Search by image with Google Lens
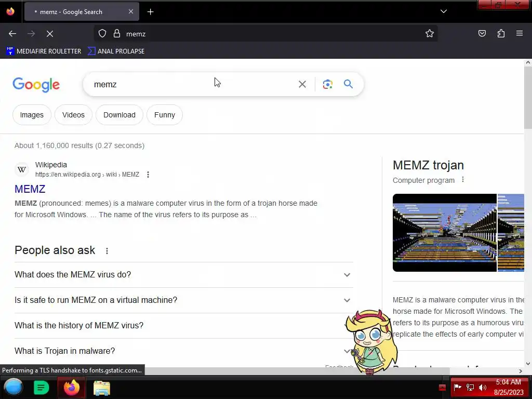 327,84
